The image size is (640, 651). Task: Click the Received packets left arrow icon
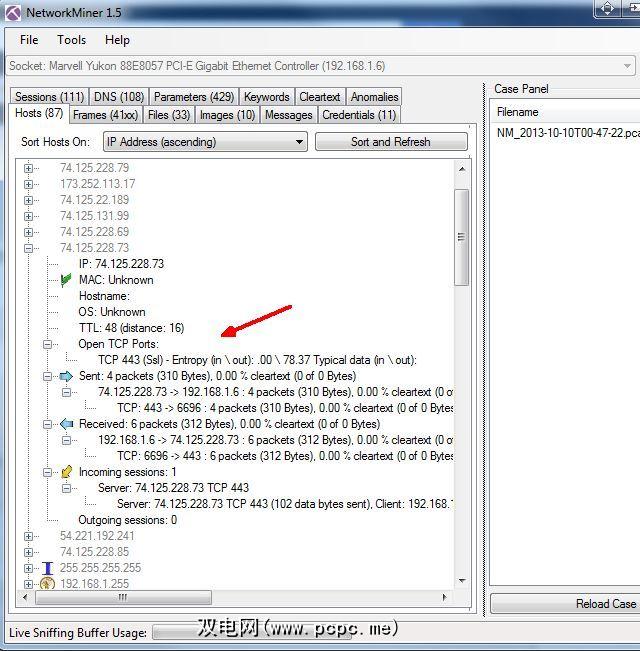pyautogui.click(x=66, y=424)
